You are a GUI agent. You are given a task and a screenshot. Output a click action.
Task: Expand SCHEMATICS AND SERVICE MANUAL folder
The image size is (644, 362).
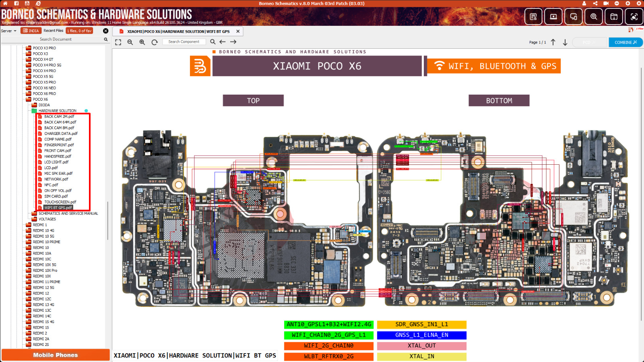click(x=34, y=213)
